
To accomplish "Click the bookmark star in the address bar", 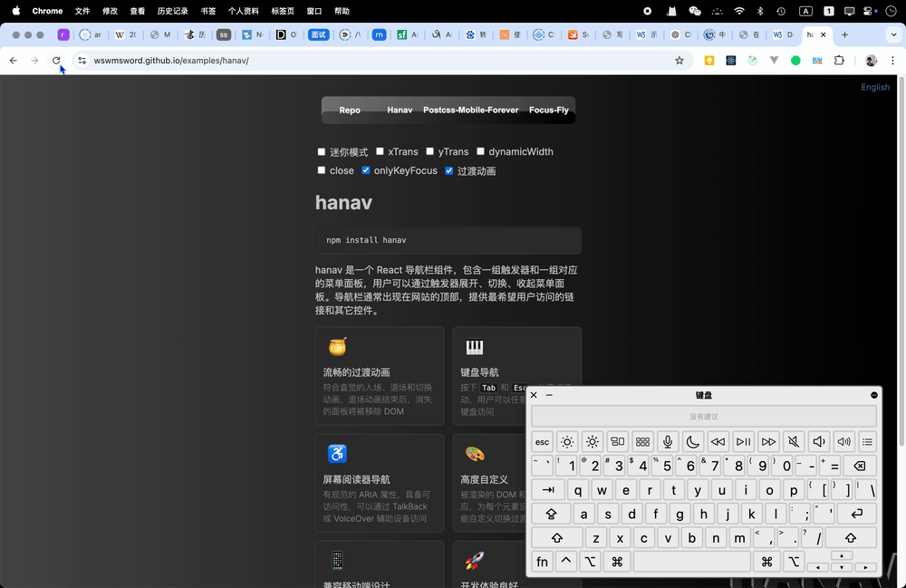I will [x=679, y=61].
